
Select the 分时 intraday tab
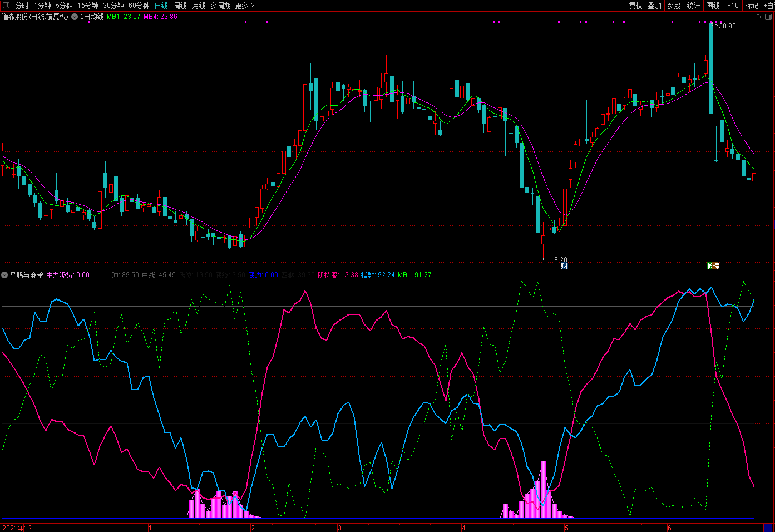coord(22,6)
